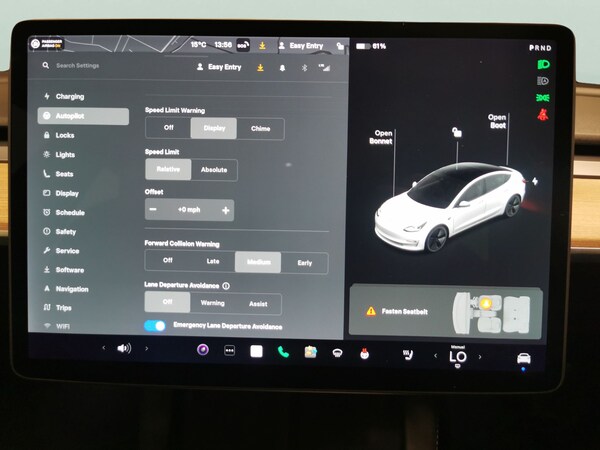The height and width of the screenshot is (450, 600).
Task: Open the Easy Entry driver profile menu
Action: point(219,67)
